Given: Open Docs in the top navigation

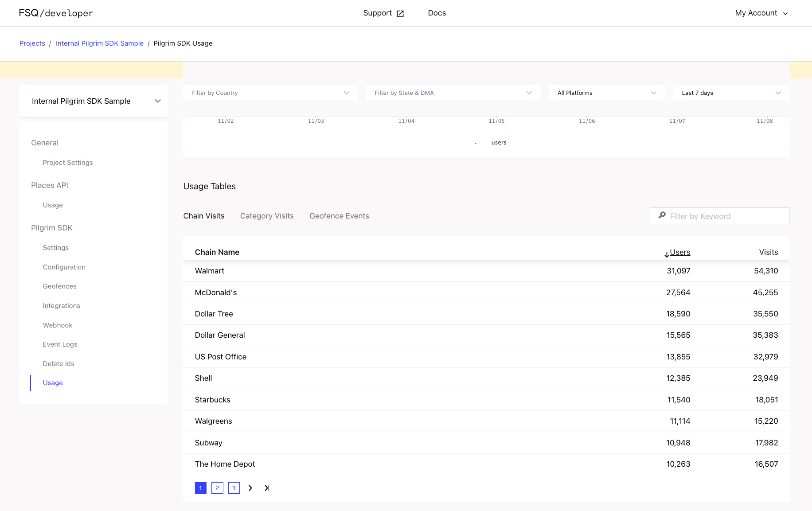Looking at the screenshot, I should pyautogui.click(x=437, y=13).
